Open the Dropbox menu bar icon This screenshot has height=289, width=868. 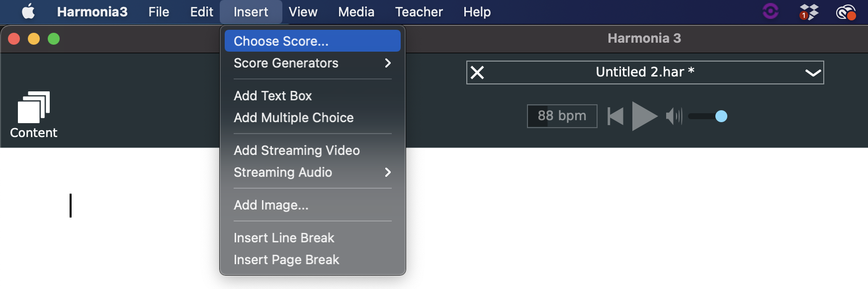[x=809, y=12]
